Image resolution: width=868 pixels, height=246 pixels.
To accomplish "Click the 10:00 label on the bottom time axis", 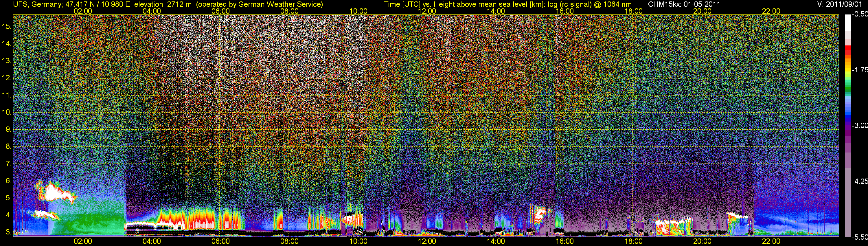I will [x=358, y=241].
